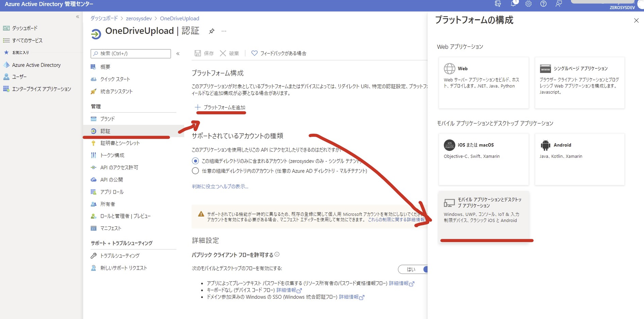Choose モバイル アプリケーションとデスクトップ platform card

coord(484,217)
